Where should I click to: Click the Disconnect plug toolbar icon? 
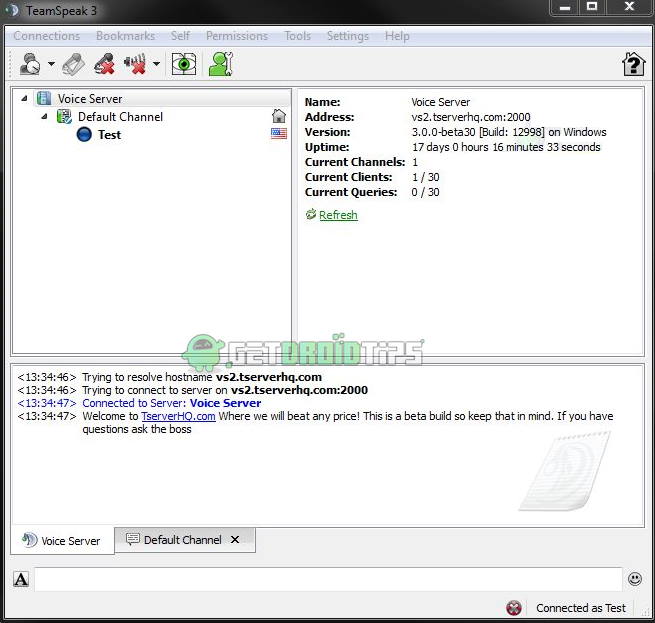coord(74,64)
